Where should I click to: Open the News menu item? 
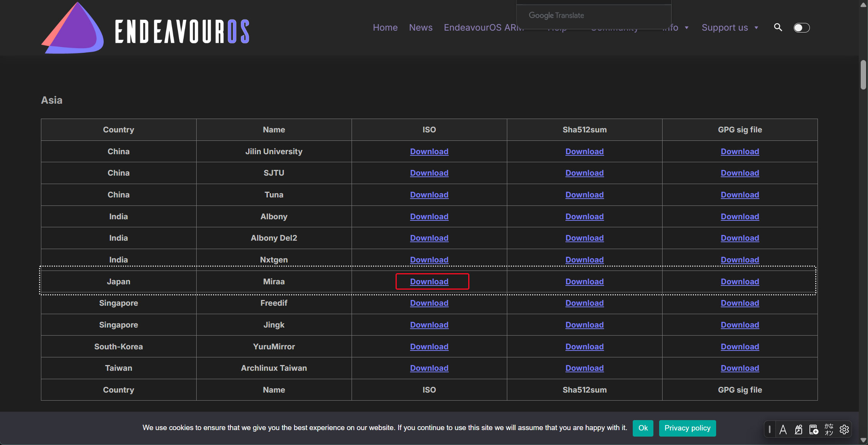point(420,28)
